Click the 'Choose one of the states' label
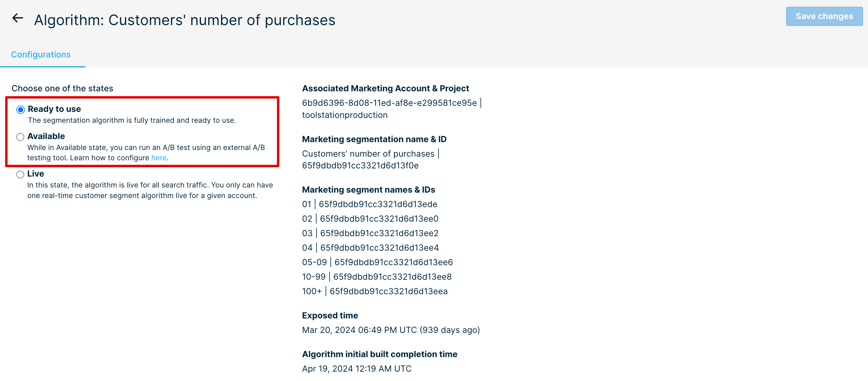The width and height of the screenshot is (868, 381). click(62, 89)
